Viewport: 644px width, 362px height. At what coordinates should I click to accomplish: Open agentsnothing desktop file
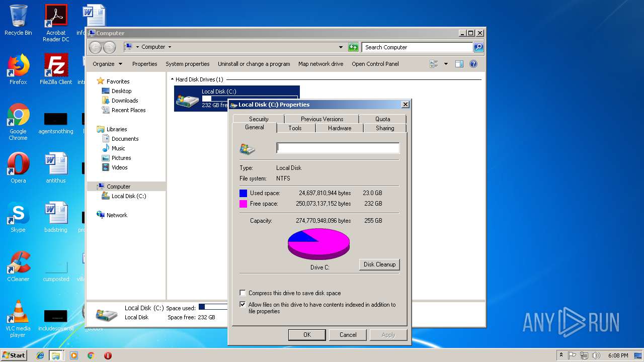coord(56,123)
